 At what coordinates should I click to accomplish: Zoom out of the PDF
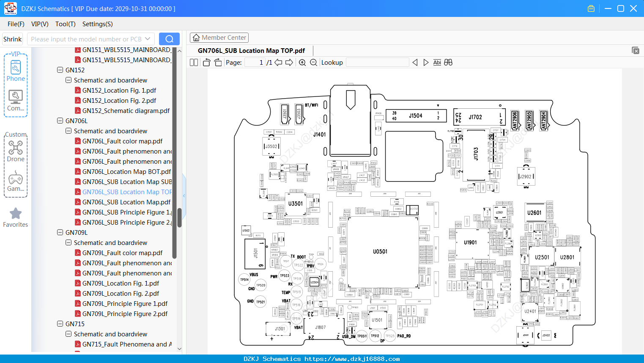(313, 63)
